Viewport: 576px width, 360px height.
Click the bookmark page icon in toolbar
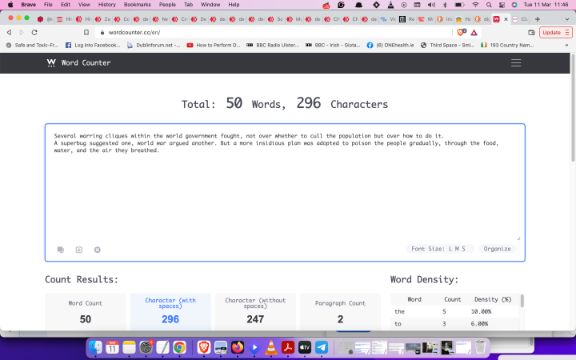coord(86,32)
